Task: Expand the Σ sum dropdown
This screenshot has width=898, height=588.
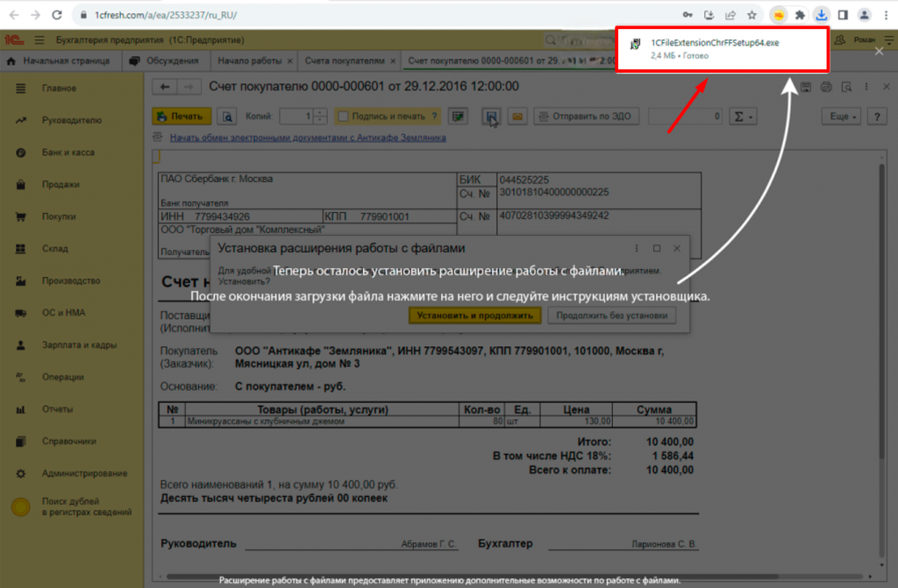Action: point(744,117)
